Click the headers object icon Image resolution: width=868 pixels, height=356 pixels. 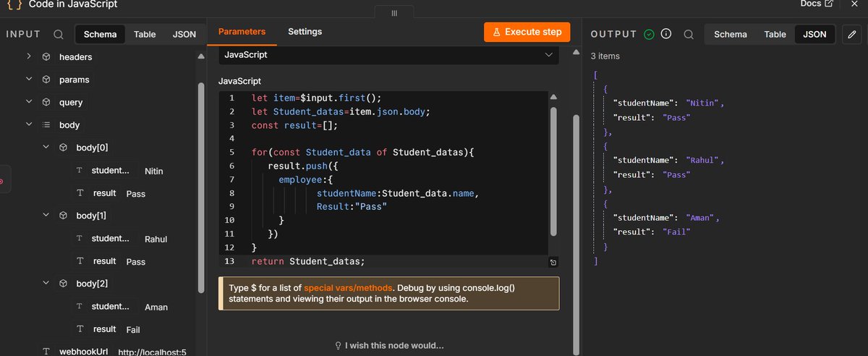click(46, 56)
